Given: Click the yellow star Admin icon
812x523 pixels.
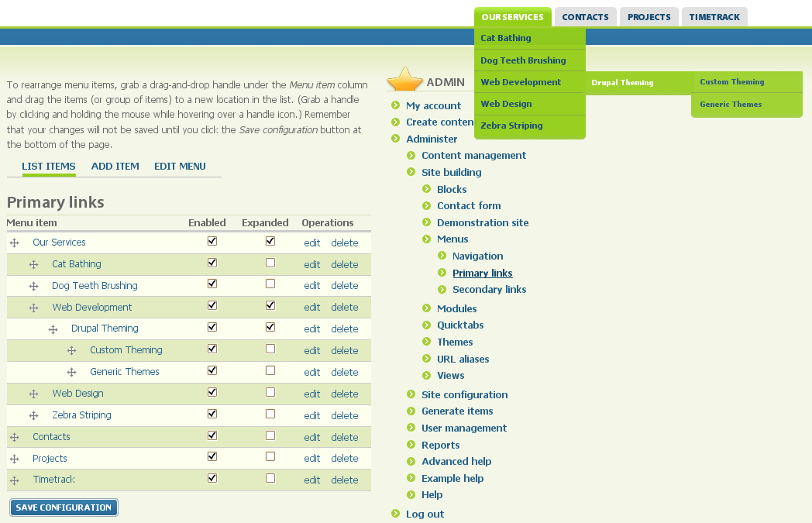Looking at the screenshot, I should pyautogui.click(x=404, y=80).
